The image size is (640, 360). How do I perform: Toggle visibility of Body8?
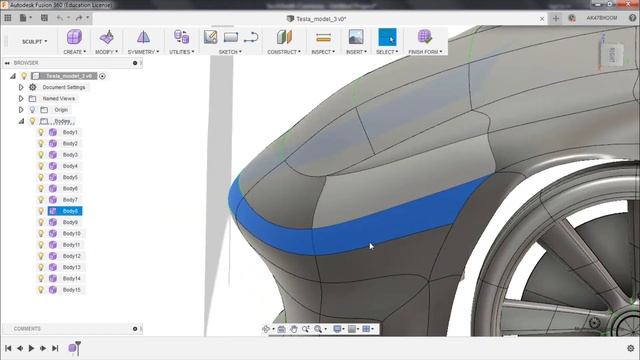pyautogui.click(x=41, y=211)
